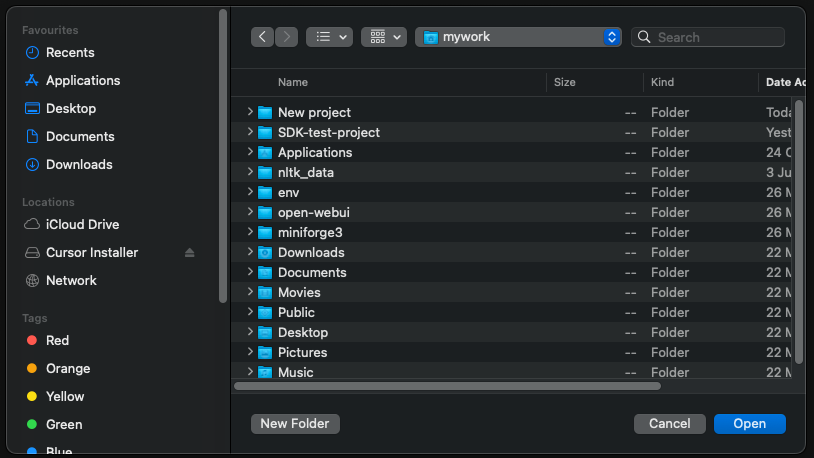Open the grouping options dropdown

(x=383, y=37)
